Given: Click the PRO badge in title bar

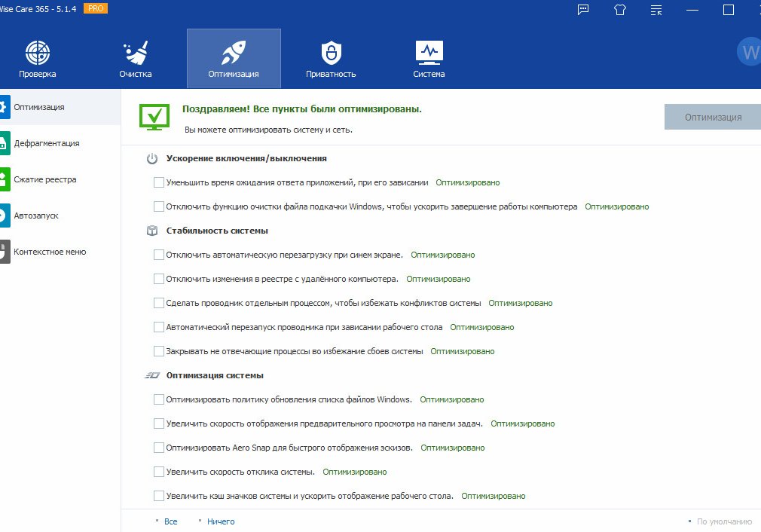Looking at the screenshot, I should click(x=96, y=8).
